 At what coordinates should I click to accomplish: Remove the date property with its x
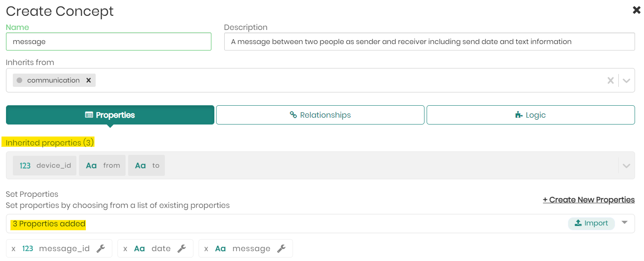point(125,249)
